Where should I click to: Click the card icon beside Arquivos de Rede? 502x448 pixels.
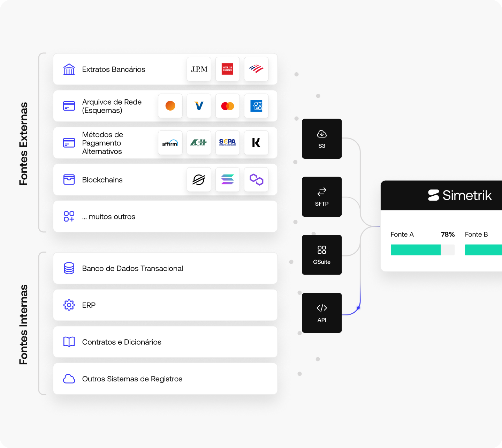point(69,106)
